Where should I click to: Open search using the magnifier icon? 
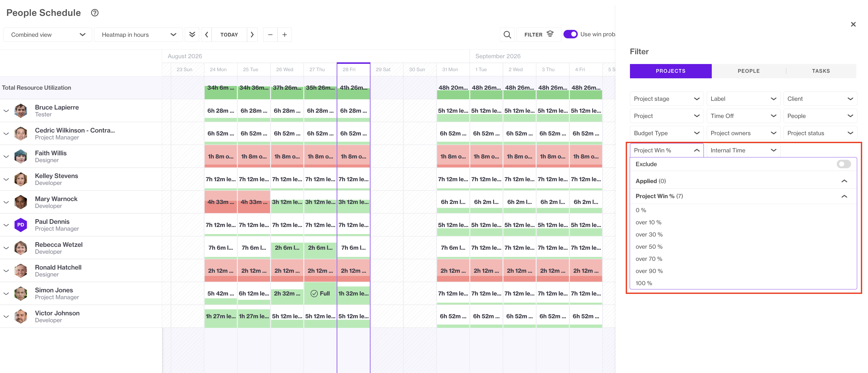(x=507, y=35)
